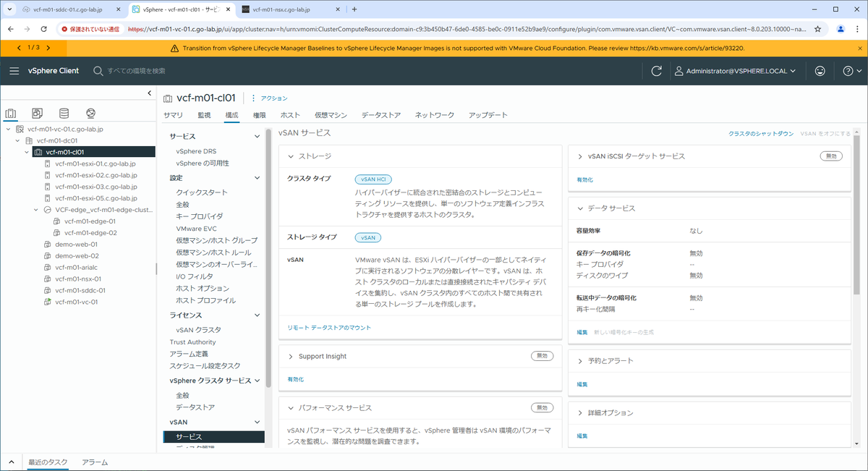
Task: Collapse the ストレージ card
Action: pyautogui.click(x=291, y=156)
